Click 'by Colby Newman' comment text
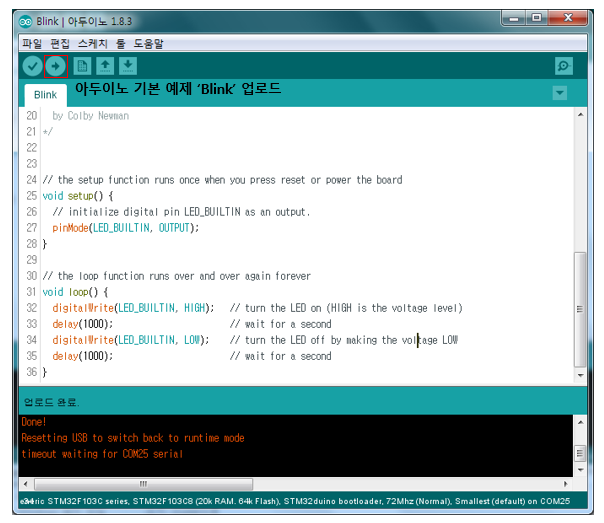This screenshot has width=604, height=523. point(91,116)
